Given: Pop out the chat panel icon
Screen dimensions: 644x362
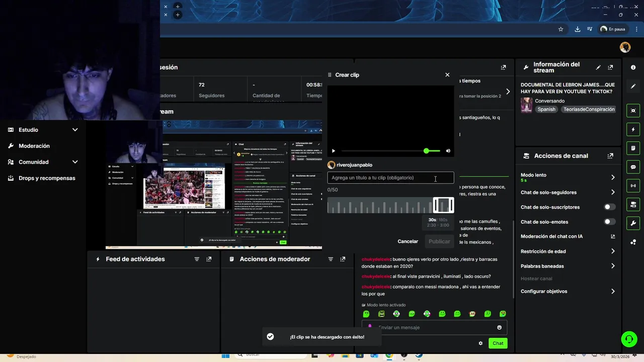Looking at the screenshot, I should 503,67.
